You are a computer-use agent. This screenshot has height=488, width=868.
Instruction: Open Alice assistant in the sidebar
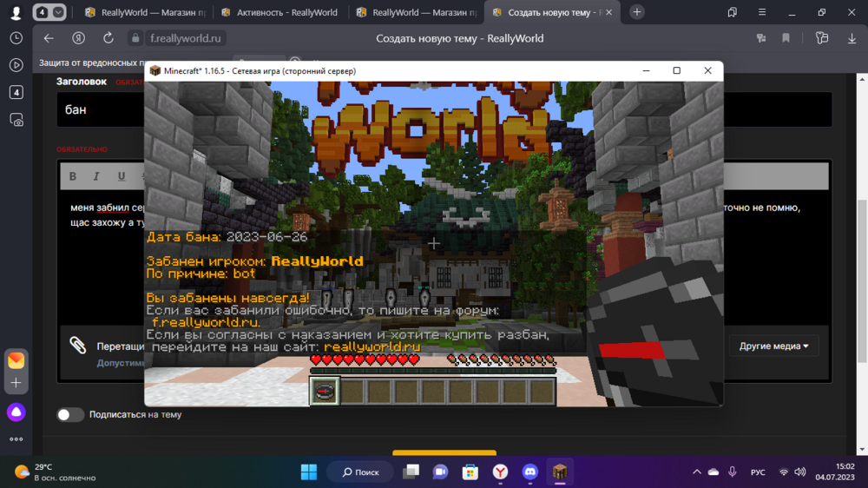[x=16, y=412]
